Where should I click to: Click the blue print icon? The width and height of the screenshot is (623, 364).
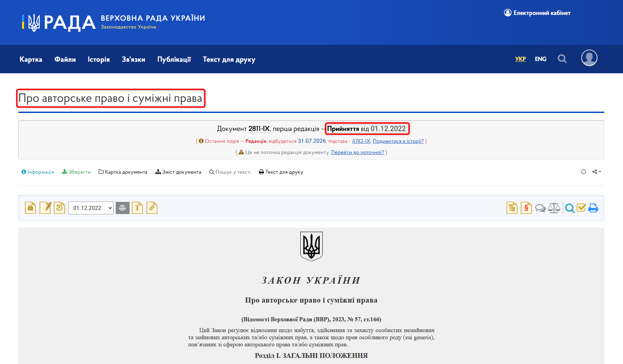(x=593, y=208)
